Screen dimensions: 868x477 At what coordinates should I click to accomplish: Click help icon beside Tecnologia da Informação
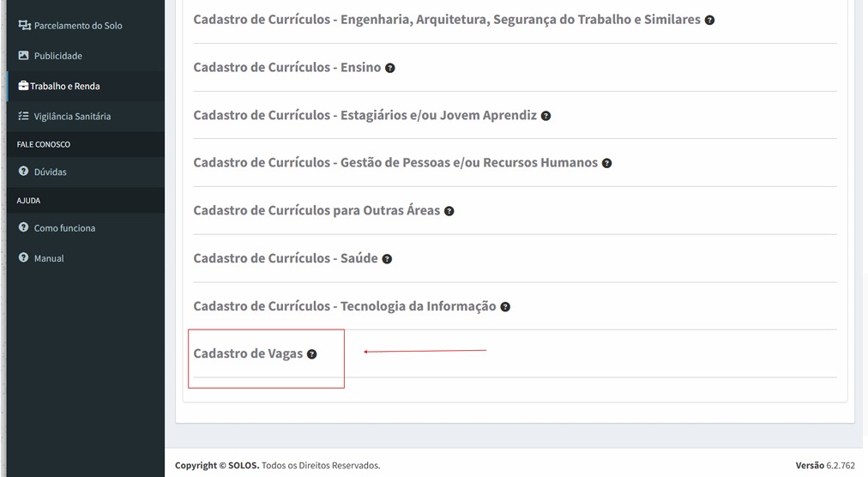pos(505,307)
